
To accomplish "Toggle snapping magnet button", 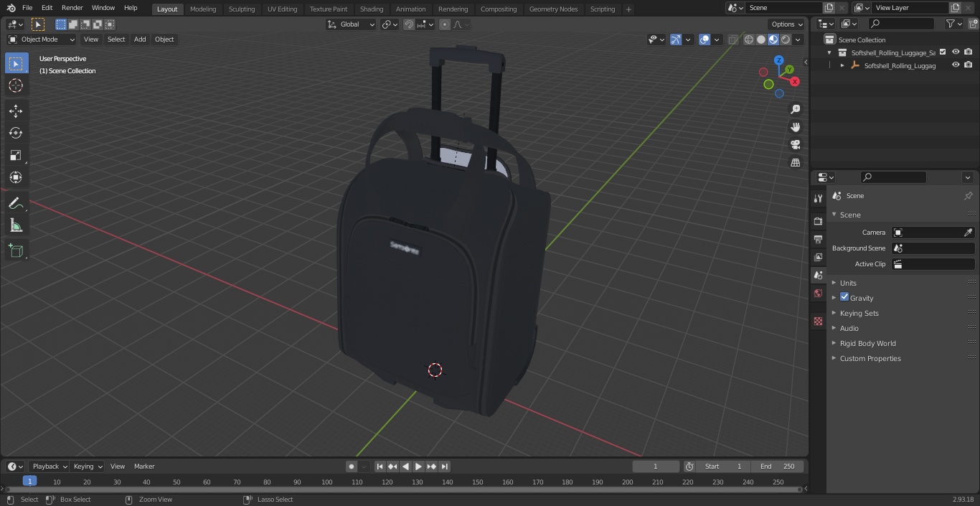I will click(409, 24).
